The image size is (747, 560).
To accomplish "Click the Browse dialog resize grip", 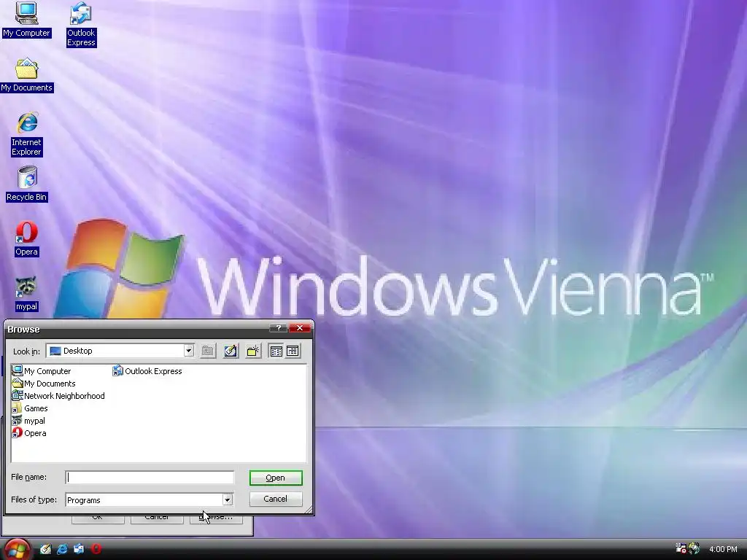I will click(x=309, y=510).
